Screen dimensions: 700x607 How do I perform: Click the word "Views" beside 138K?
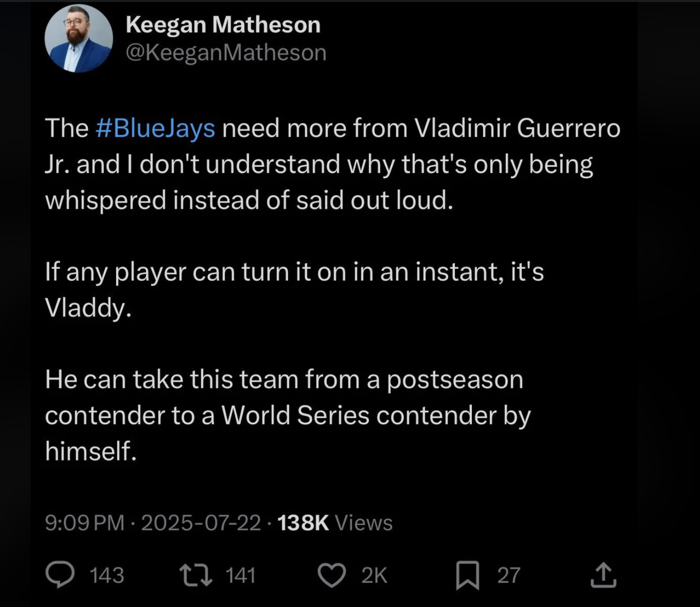(363, 523)
